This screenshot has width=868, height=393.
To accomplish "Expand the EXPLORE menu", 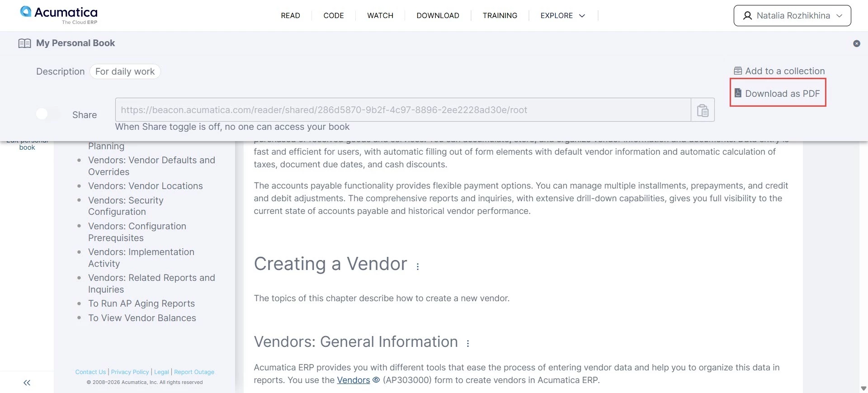I will coord(563,15).
